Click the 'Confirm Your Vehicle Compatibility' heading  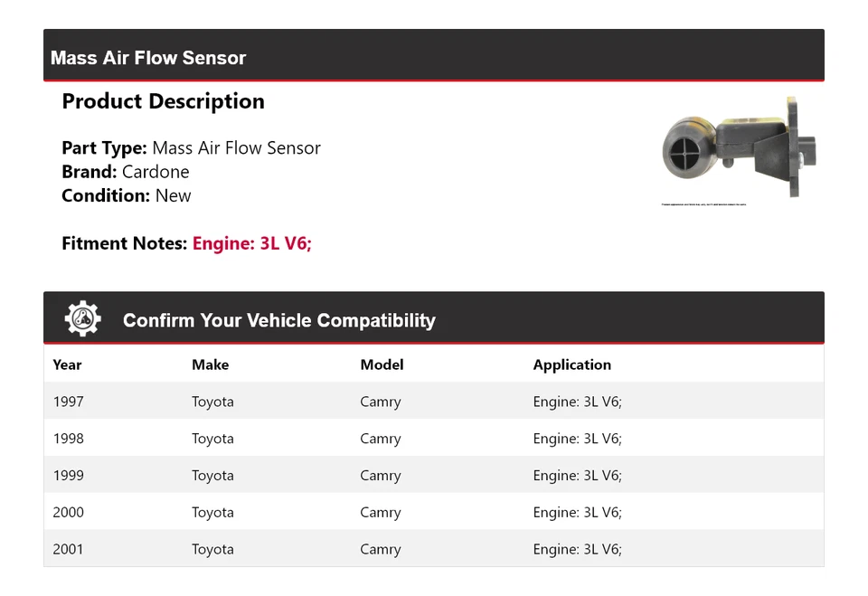278,321
